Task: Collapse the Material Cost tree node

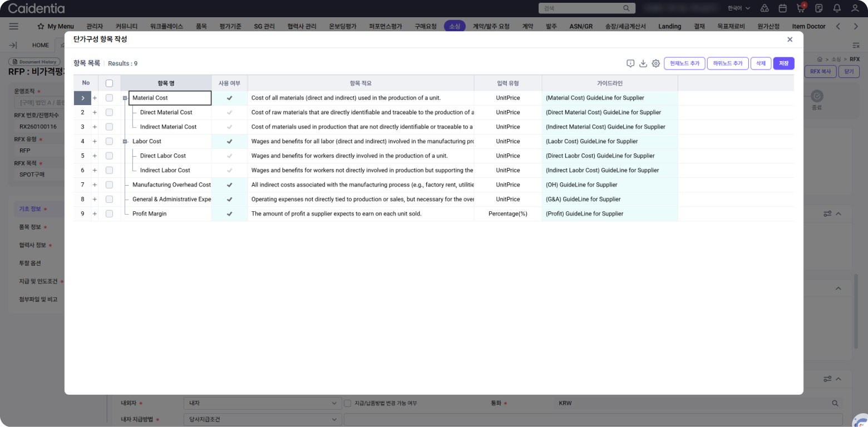Action: tap(125, 98)
